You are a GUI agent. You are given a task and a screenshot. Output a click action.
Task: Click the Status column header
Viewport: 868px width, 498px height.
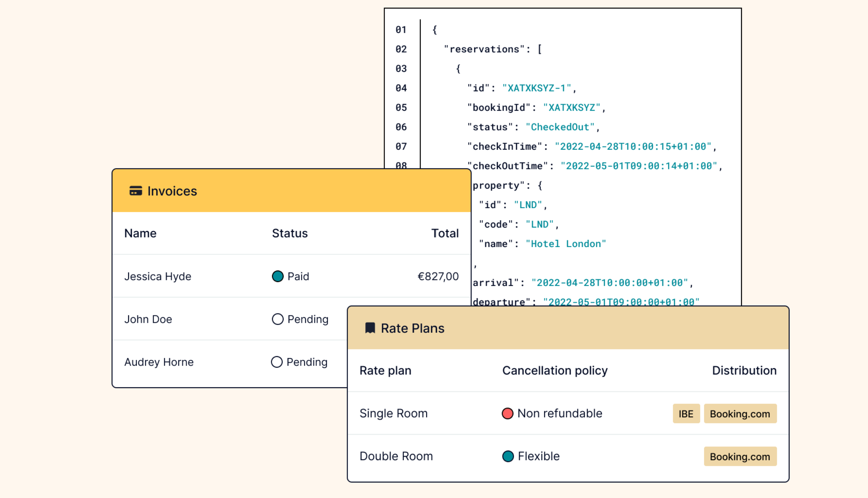point(290,233)
